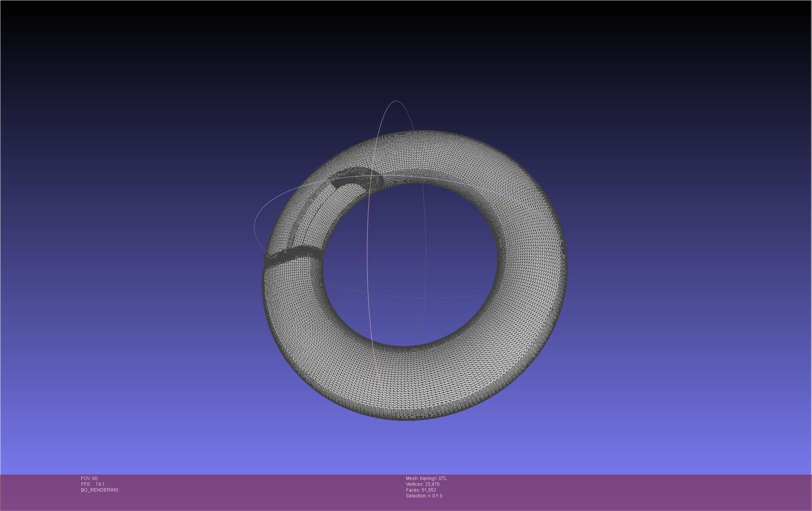Click the BO_RENDERING status text

pyautogui.click(x=100, y=490)
